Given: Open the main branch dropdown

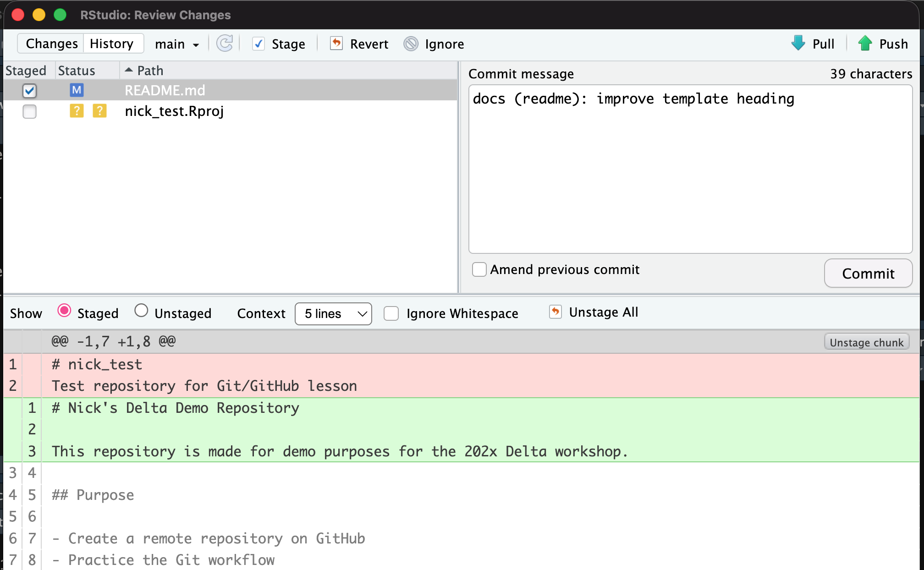Looking at the screenshot, I should pos(177,44).
